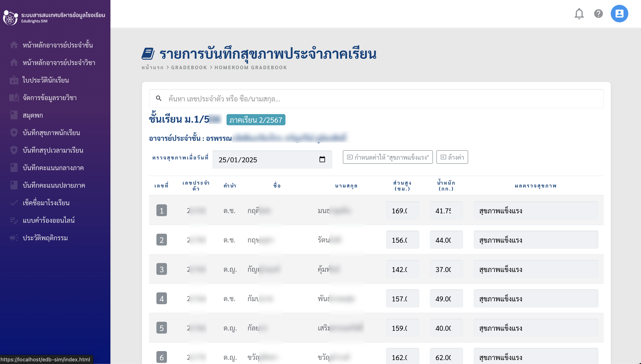This screenshot has height=364, width=641.
Task: Click the EduBrights SIM logo
Action: [x=11, y=18]
